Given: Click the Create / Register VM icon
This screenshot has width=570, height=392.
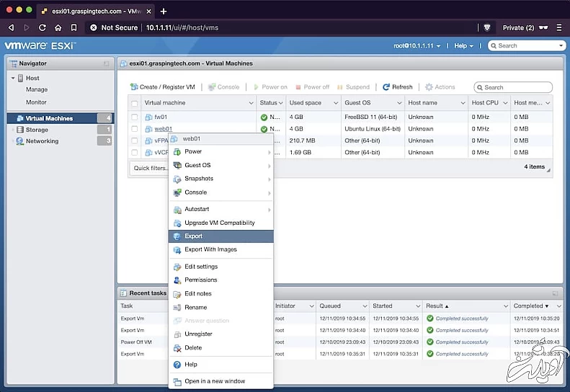Looking at the screenshot, I should 134,87.
